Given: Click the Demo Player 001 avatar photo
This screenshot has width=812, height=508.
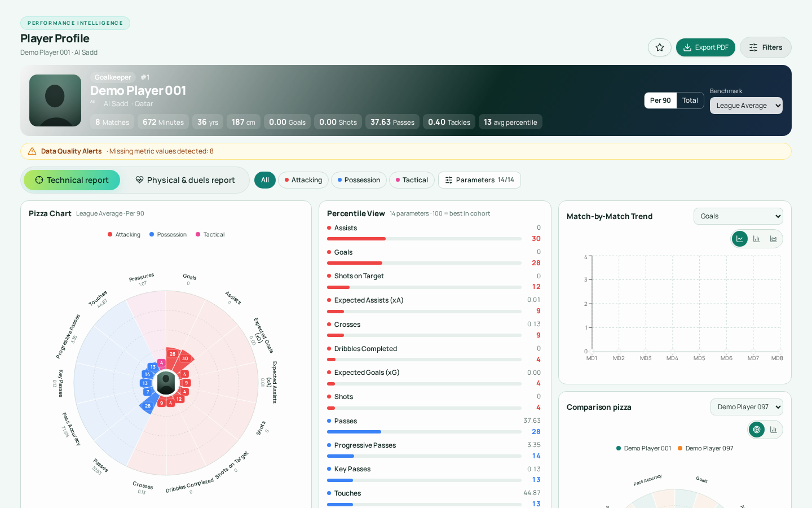Looking at the screenshot, I should pyautogui.click(x=55, y=100).
